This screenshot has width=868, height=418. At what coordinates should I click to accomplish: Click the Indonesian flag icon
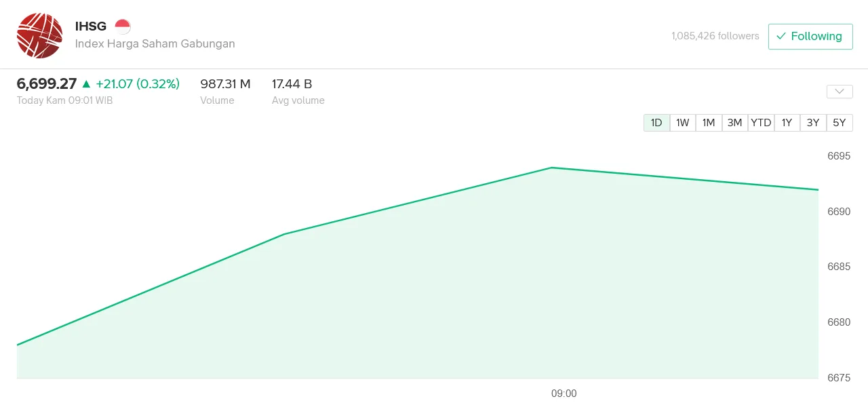123,27
